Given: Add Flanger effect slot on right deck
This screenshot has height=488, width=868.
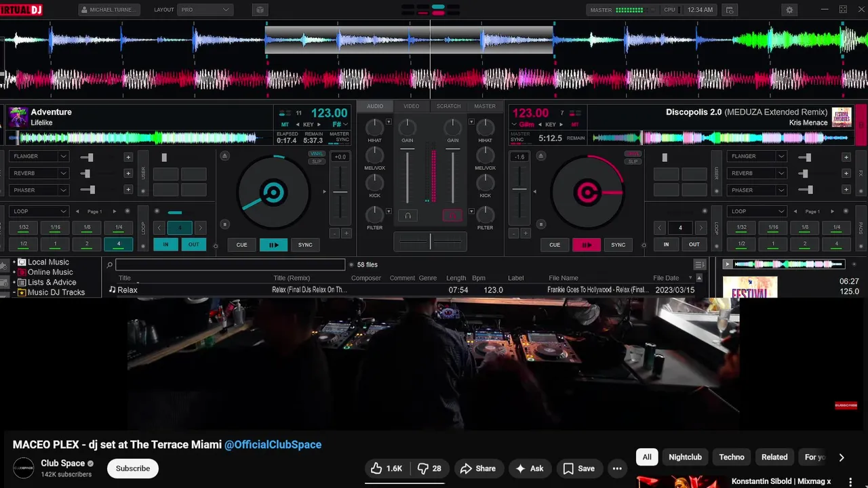Looking at the screenshot, I should point(846,157).
